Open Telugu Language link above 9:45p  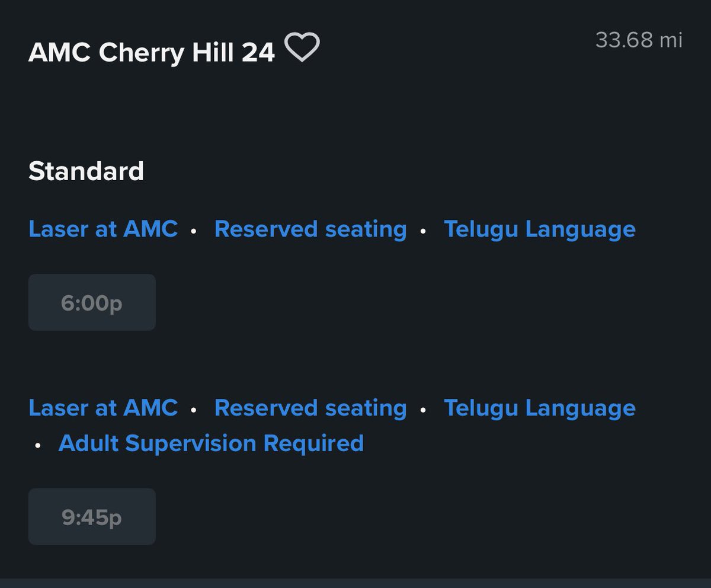(x=540, y=408)
